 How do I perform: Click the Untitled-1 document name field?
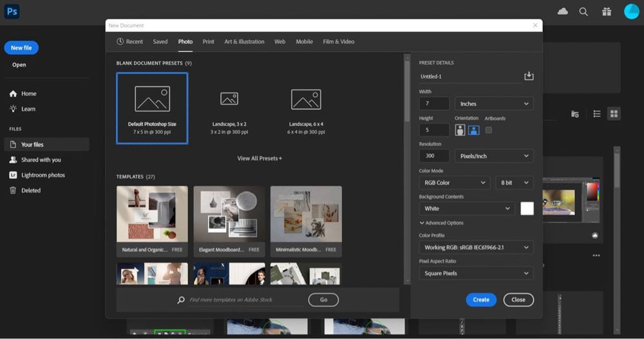coord(470,77)
